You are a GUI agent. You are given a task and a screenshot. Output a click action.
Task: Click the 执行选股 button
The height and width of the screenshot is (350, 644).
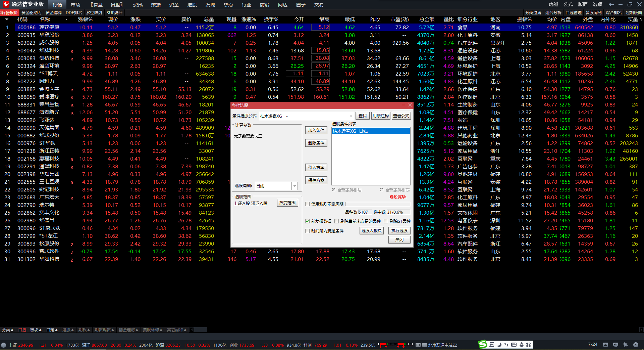click(399, 230)
